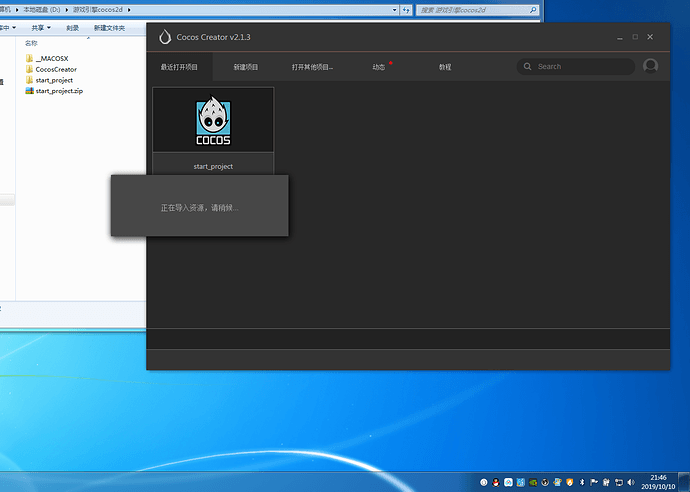Expand the address bar history dropdown arrow
Screen dimensions: 690x492
click(x=394, y=10)
